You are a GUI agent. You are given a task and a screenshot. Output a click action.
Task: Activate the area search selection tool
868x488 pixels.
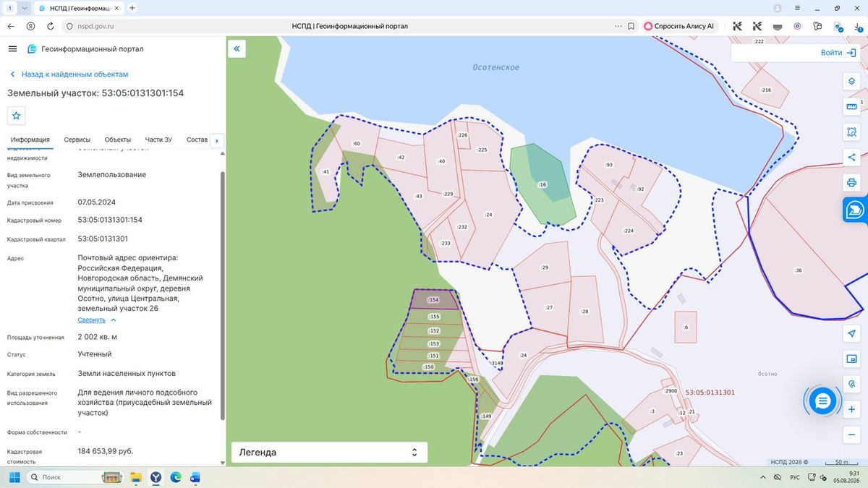[x=851, y=132]
